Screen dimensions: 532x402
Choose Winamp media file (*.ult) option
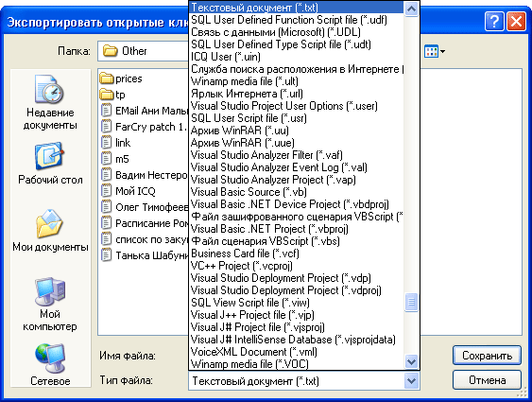pos(296,81)
